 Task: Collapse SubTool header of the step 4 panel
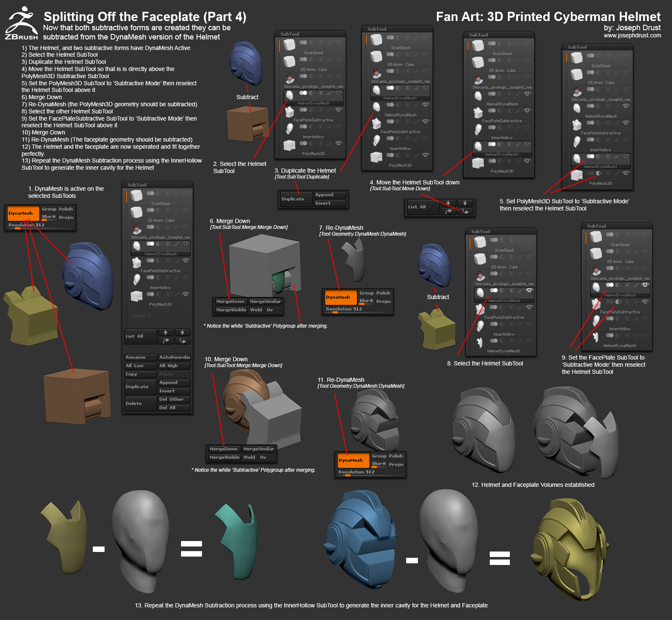click(x=499, y=35)
